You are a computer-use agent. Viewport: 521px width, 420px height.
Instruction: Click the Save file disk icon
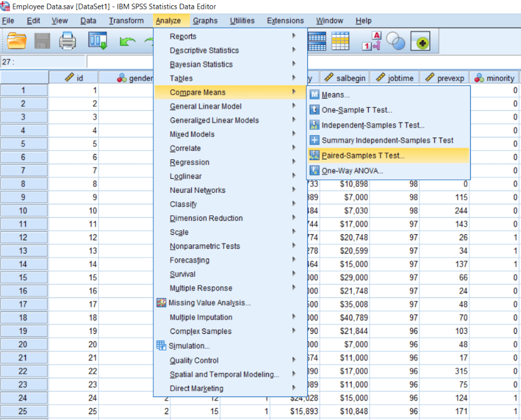click(x=42, y=41)
